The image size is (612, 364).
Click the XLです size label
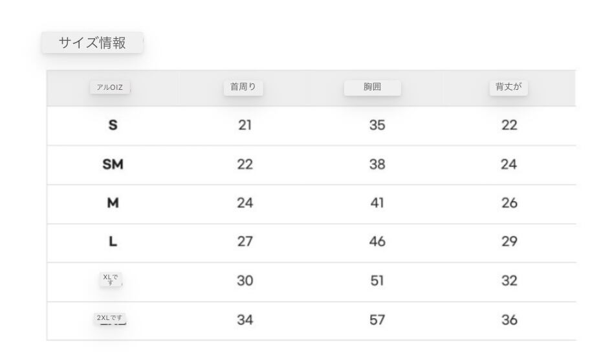[x=111, y=280]
